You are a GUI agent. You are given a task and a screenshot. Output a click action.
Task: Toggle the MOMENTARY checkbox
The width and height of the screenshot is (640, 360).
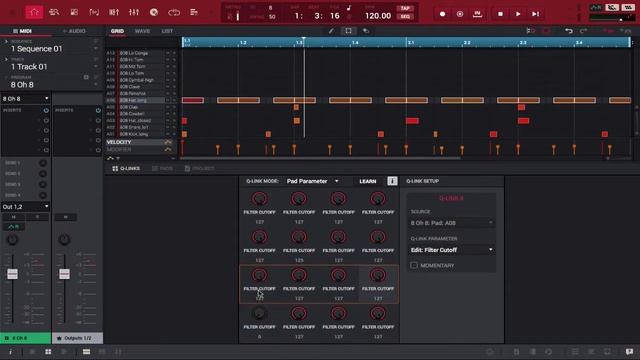tap(414, 265)
